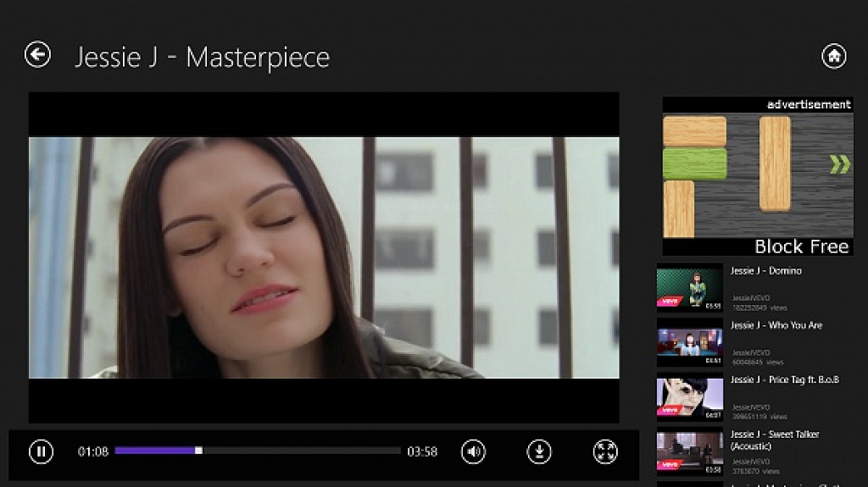Screen dimensions: 868x487
Task: Download the video using the download icon
Action: [x=538, y=451]
